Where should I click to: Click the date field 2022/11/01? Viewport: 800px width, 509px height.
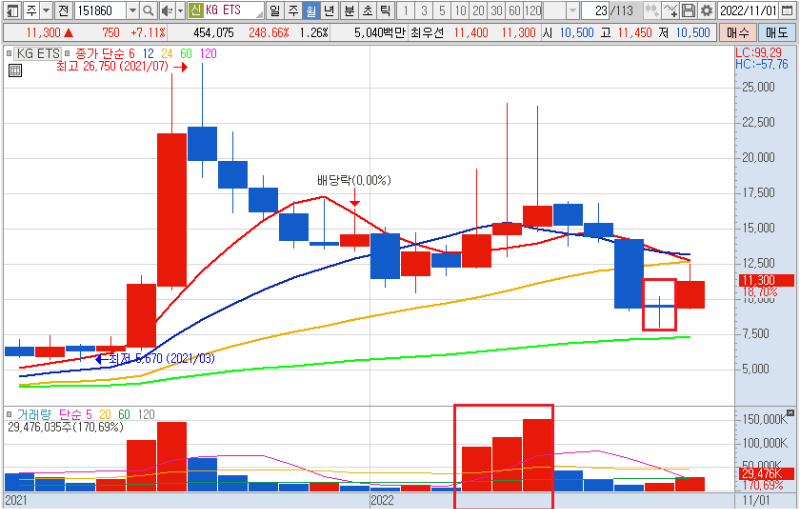click(748, 10)
